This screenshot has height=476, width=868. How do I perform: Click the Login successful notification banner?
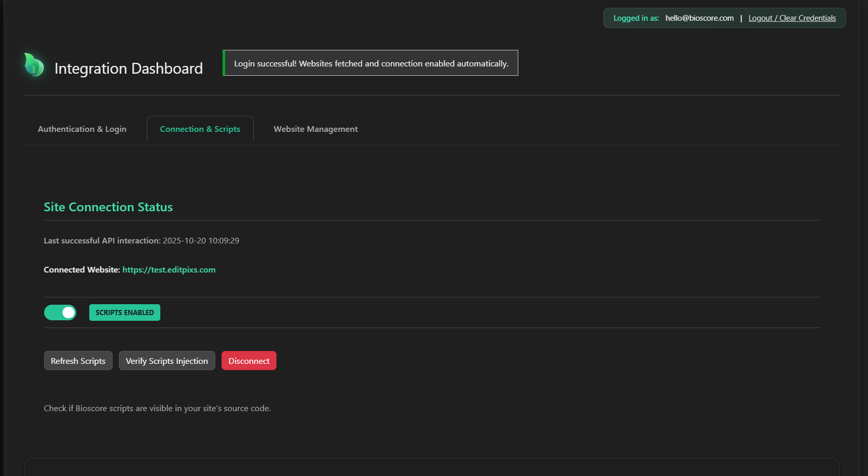point(371,63)
